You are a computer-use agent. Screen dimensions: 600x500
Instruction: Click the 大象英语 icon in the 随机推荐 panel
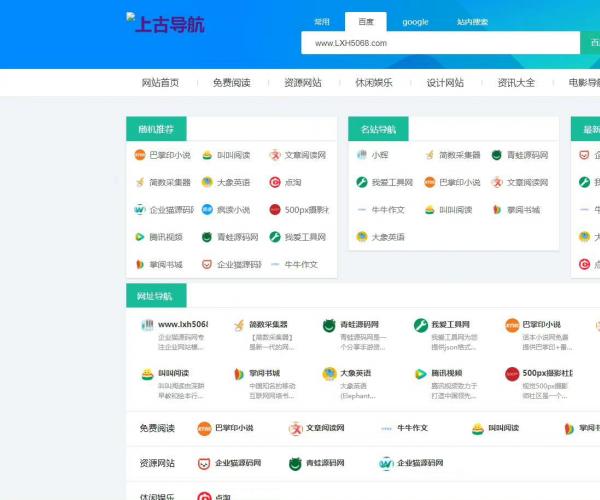(207, 182)
